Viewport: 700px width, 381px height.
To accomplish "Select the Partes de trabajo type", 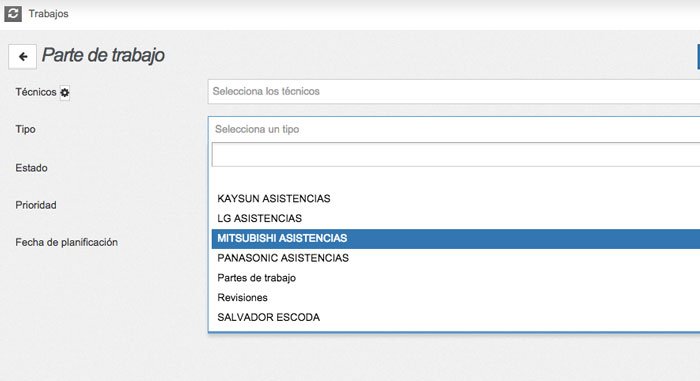I will (x=456, y=278).
